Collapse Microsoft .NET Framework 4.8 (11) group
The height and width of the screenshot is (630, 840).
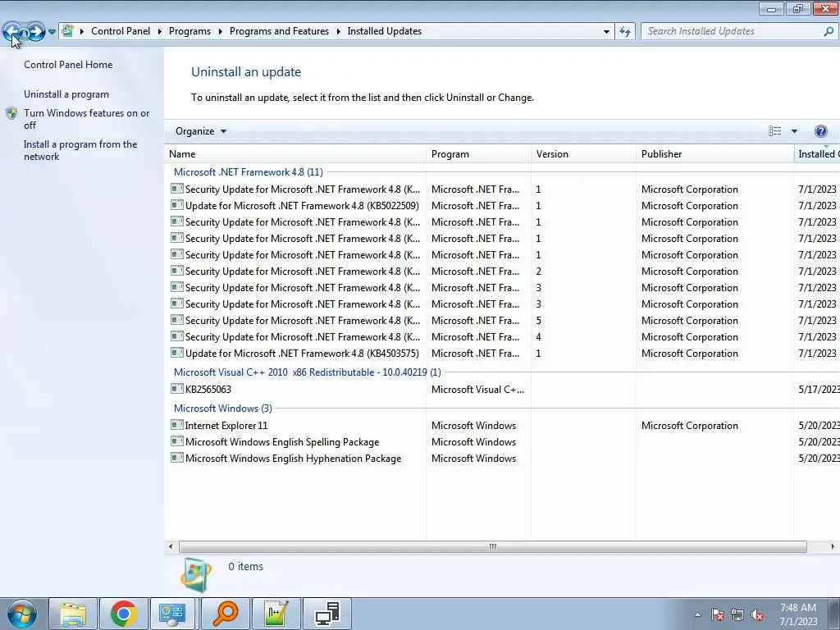point(248,172)
